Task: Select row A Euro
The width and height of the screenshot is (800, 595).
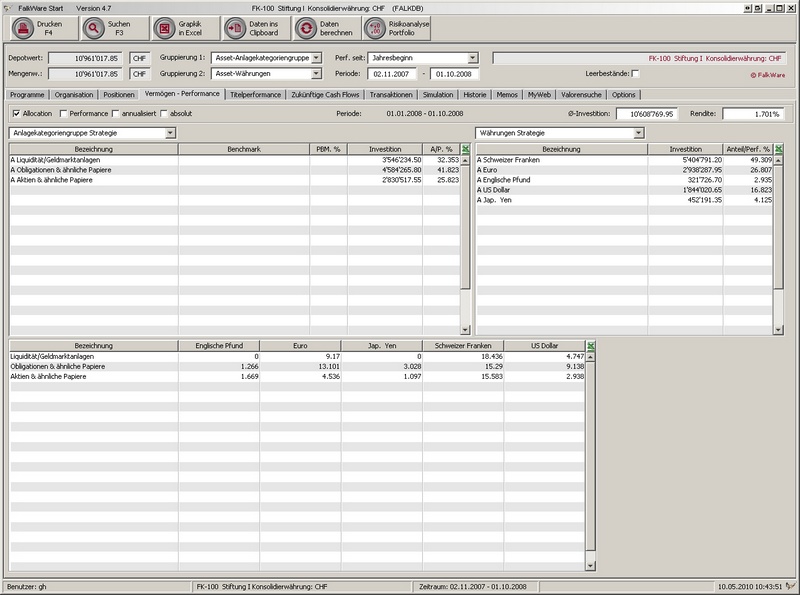Action: [624, 170]
